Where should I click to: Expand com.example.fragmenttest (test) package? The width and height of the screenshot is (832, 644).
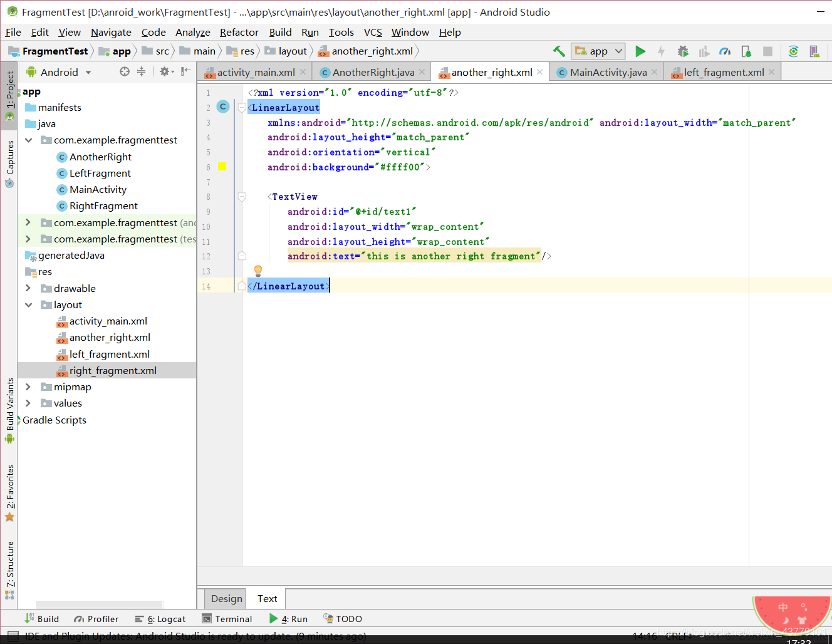pyautogui.click(x=28, y=239)
